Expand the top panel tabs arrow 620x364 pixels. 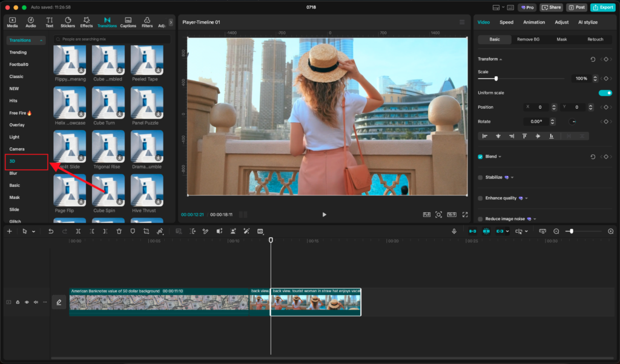[171, 22]
